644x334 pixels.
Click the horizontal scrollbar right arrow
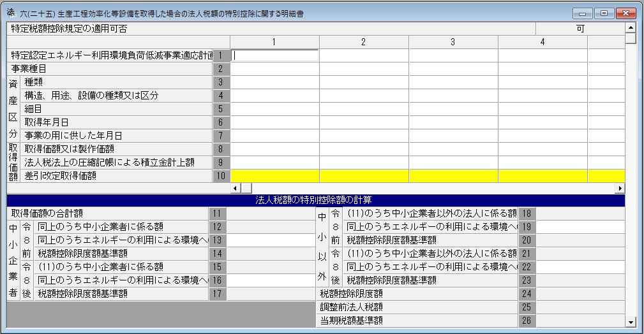click(620, 188)
